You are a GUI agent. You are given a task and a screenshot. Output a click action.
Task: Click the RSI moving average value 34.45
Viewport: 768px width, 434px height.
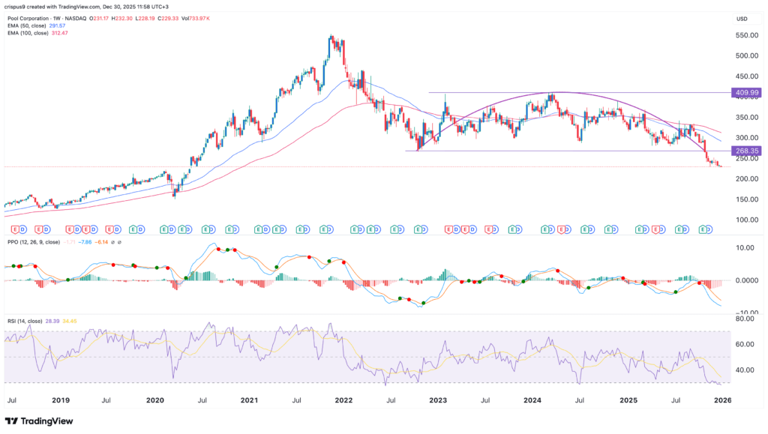point(70,321)
